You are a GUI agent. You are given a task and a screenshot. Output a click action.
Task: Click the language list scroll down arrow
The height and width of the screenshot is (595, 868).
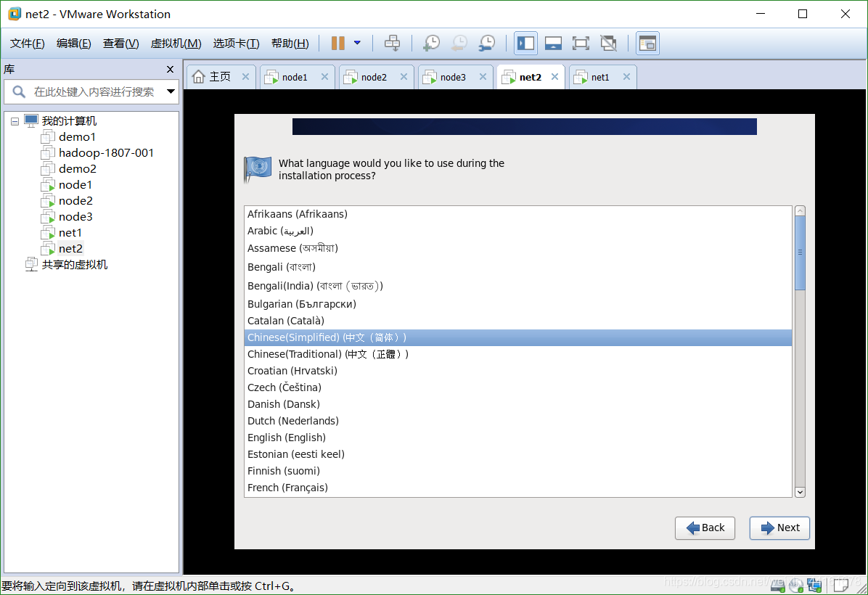[800, 492]
